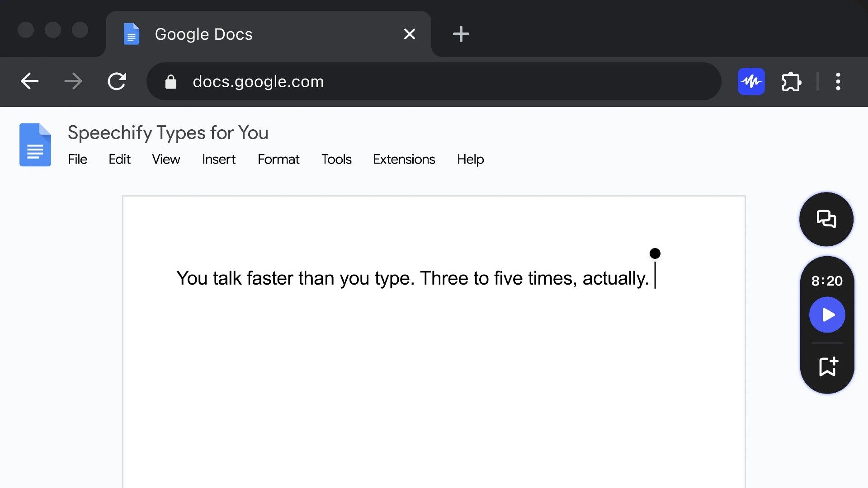Click the sentence 'You talk faster than you type.'
The image size is (868, 488).
(295, 278)
